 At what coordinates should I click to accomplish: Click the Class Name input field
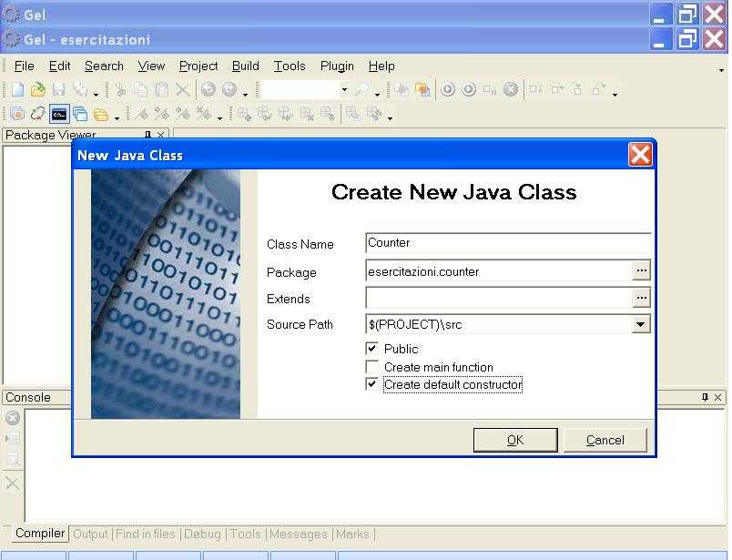coord(506,243)
